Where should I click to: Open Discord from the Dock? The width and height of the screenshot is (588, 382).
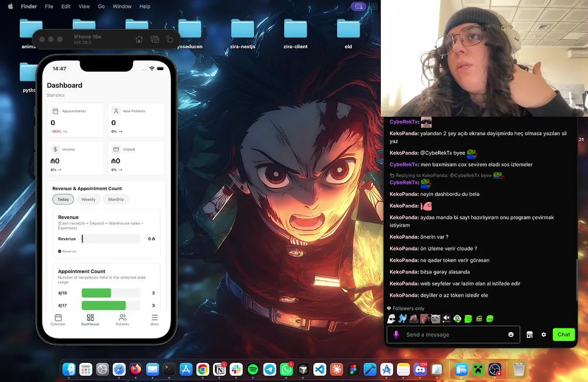coord(420,370)
